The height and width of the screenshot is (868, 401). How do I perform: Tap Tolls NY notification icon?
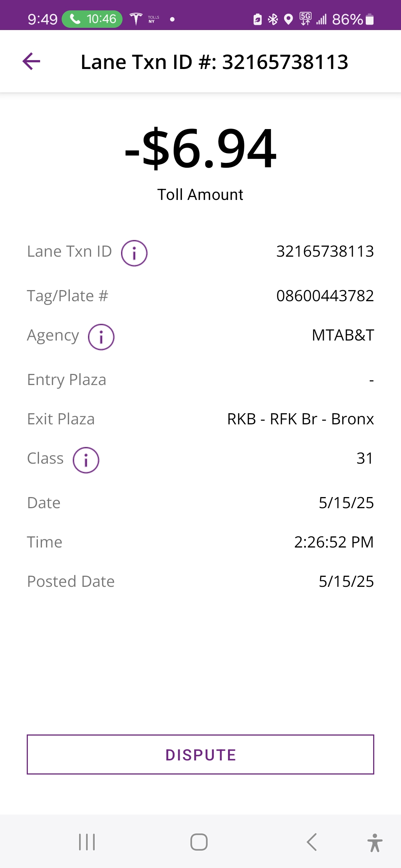click(x=153, y=19)
